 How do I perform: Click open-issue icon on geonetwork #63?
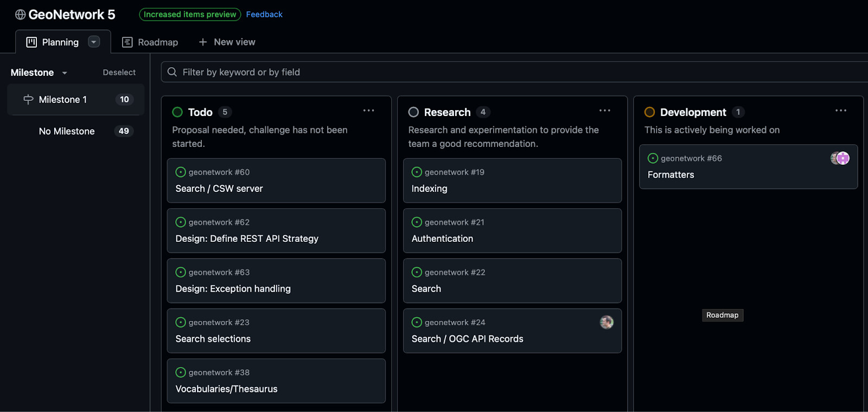pyautogui.click(x=181, y=272)
